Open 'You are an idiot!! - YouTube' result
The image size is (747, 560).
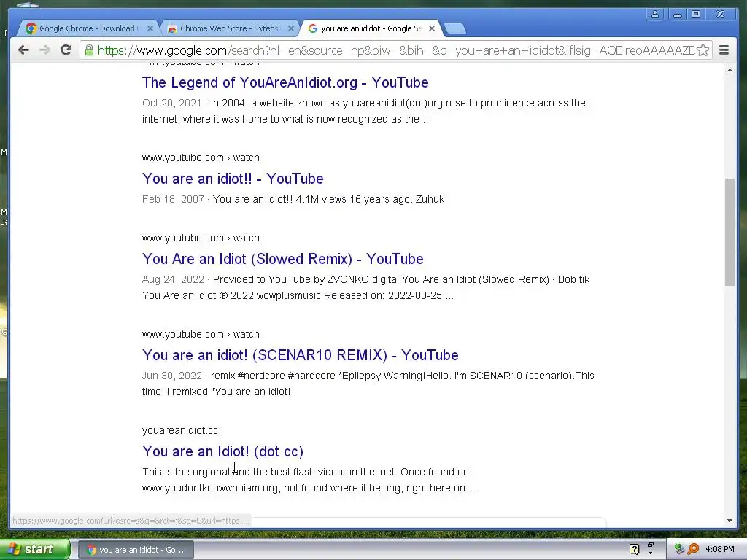(233, 179)
